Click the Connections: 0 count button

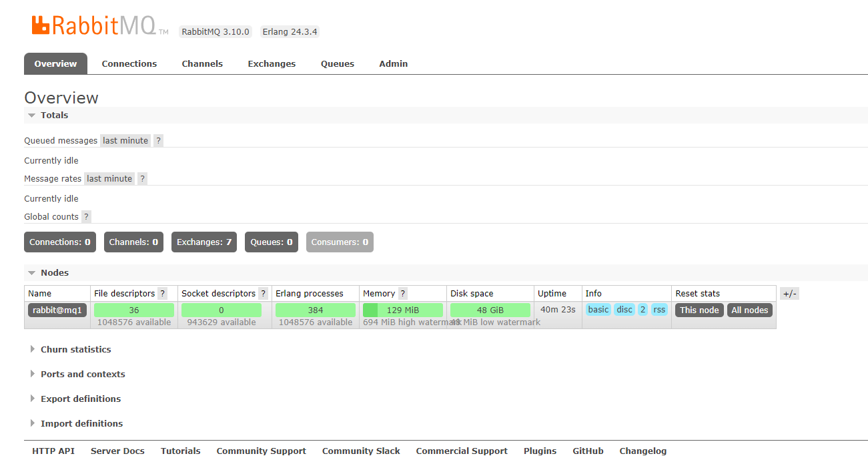60,242
